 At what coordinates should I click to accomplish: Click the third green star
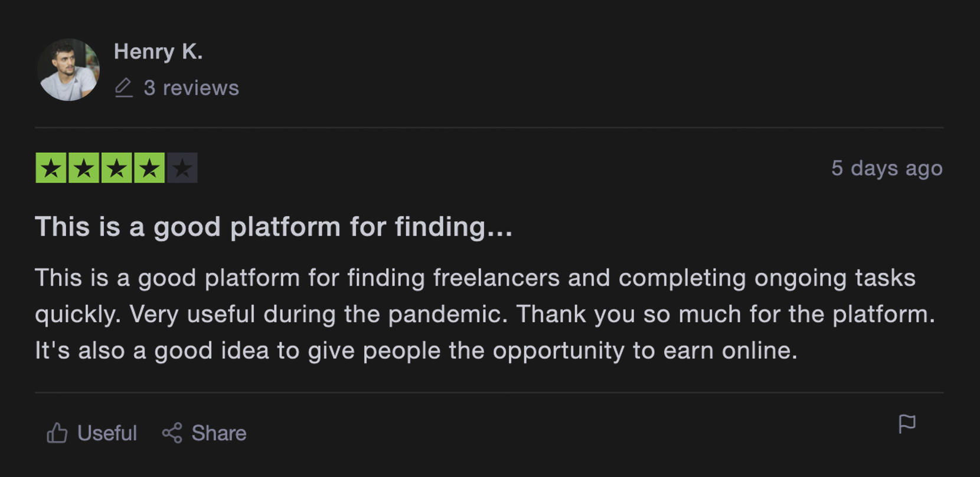[117, 168]
